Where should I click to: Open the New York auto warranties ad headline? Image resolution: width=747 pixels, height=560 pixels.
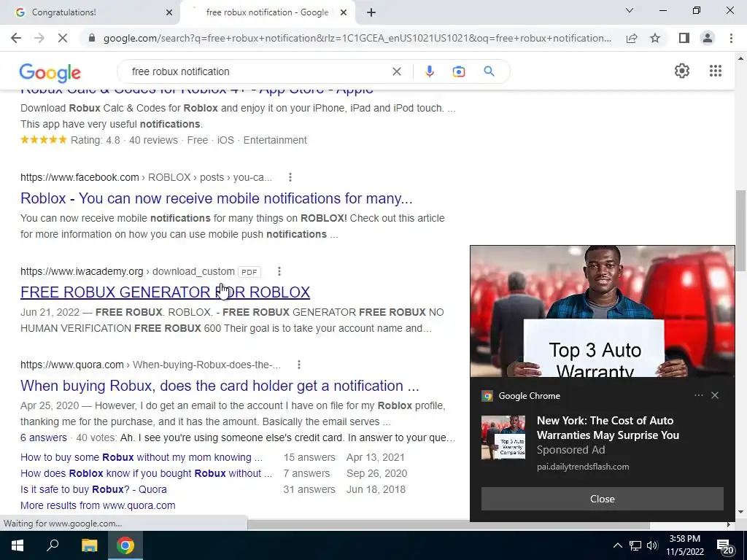point(608,427)
